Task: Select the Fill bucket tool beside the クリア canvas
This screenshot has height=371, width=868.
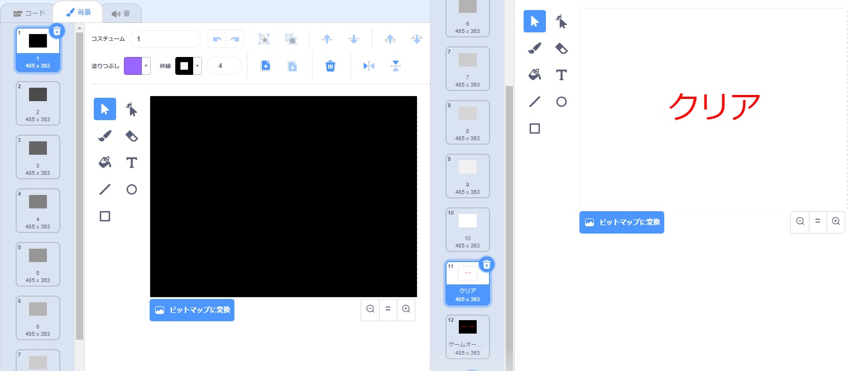Action: point(535,75)
